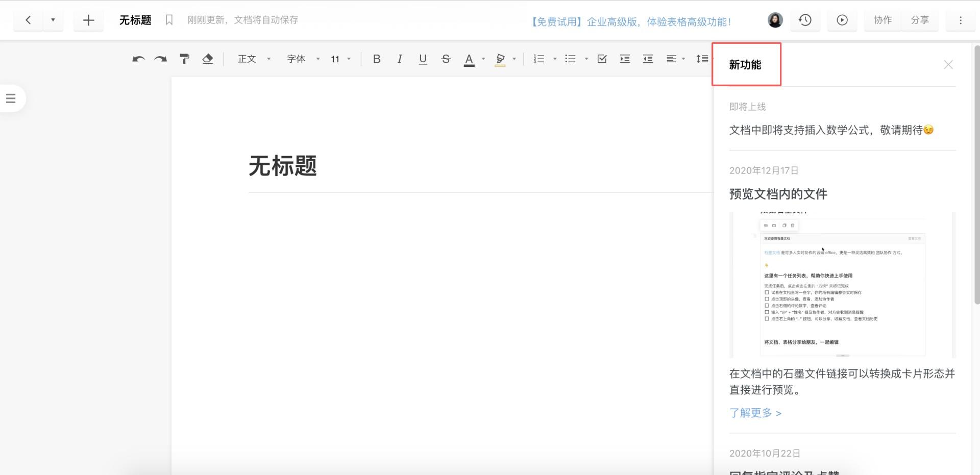Open the version history clock icon
Screen dimensions: 980x475
pos(805,20)
